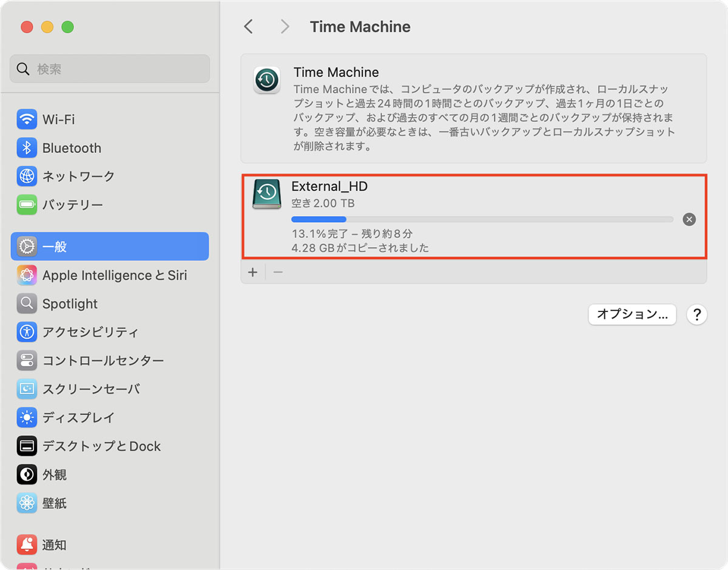Select the 壁紙 label in sidebar

click(55, 504)
